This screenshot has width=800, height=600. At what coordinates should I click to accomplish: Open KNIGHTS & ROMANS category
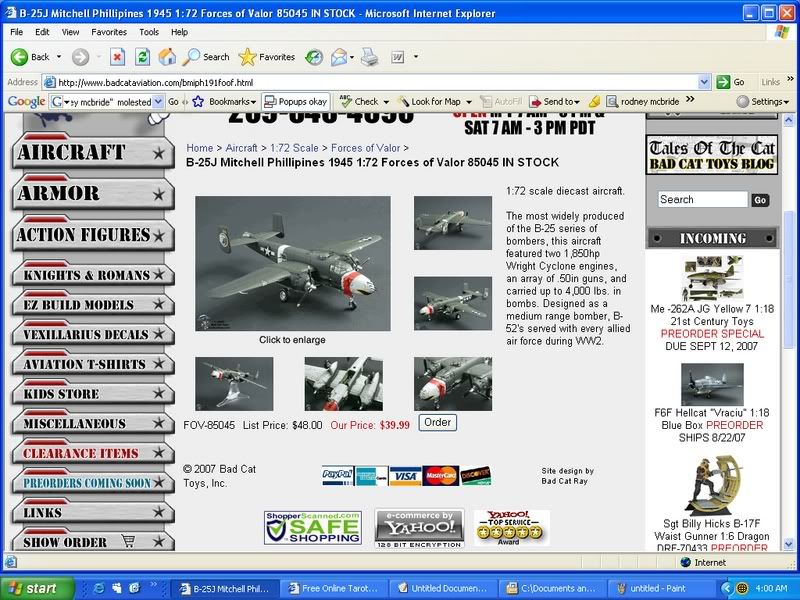(x=93, y=272)
